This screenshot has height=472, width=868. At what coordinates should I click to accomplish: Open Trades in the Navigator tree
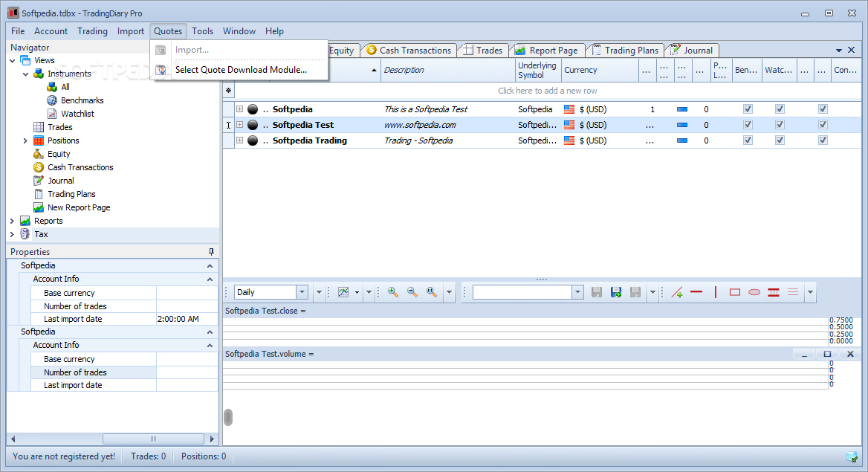tap(59, 127)
